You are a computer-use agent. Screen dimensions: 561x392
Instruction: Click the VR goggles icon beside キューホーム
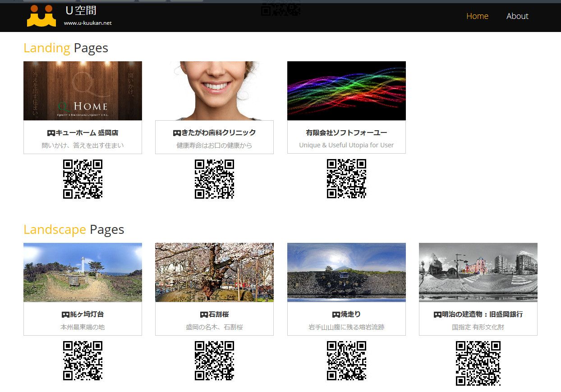pyautogui.click(x=51, y=133)
